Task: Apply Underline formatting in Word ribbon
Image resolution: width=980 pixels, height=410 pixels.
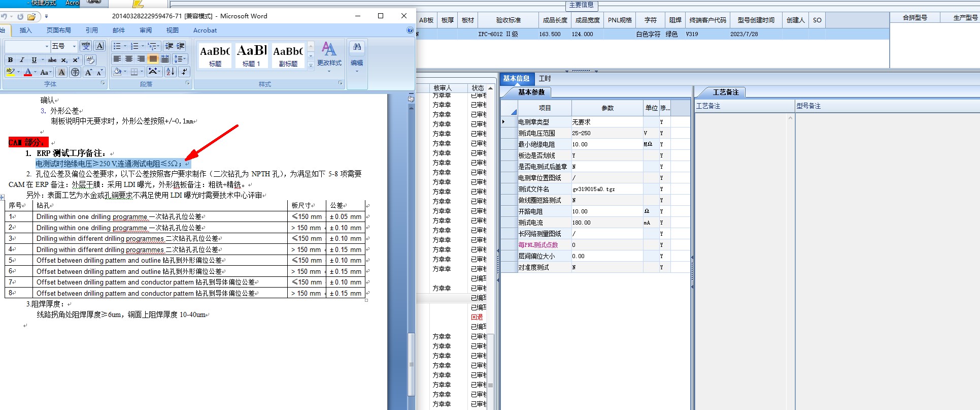Action: [34, 60]
